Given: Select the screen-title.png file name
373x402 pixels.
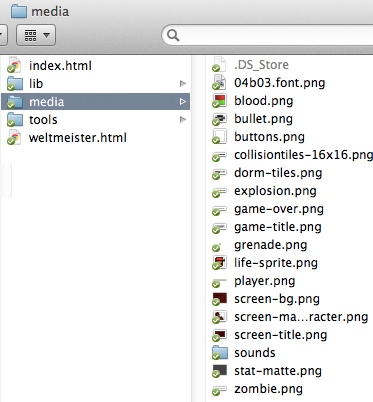Looking at the screenshot, I should [x=281, y=335].
